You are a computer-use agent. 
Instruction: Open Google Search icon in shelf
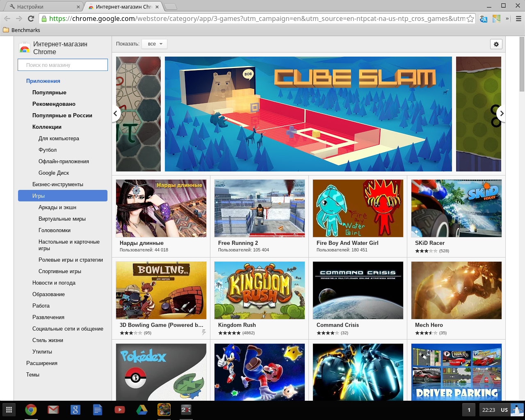tap(75, 410)
